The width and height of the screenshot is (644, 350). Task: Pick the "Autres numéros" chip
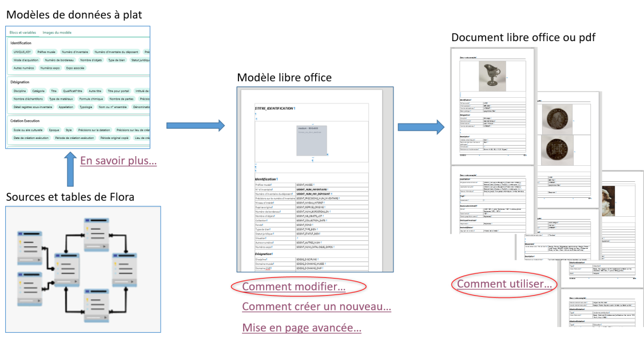24,68
